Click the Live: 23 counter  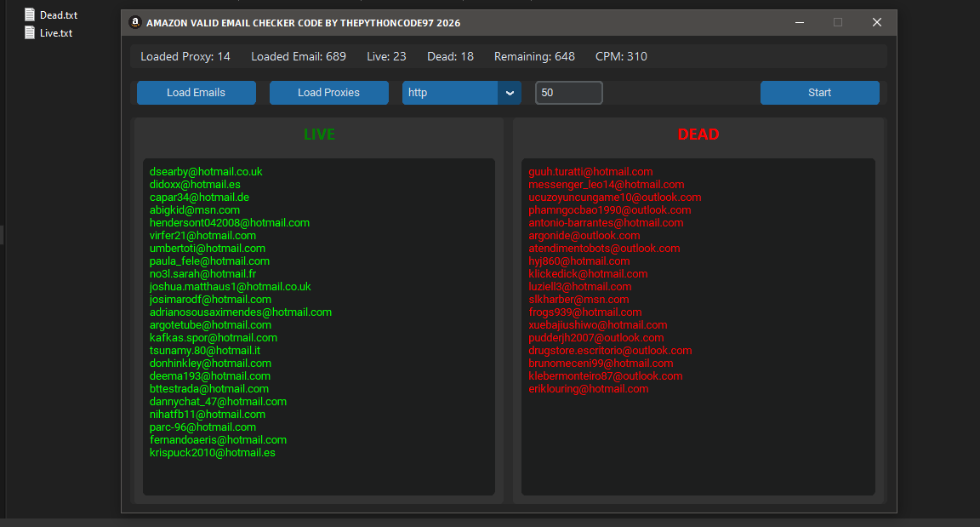click(386, 56)
